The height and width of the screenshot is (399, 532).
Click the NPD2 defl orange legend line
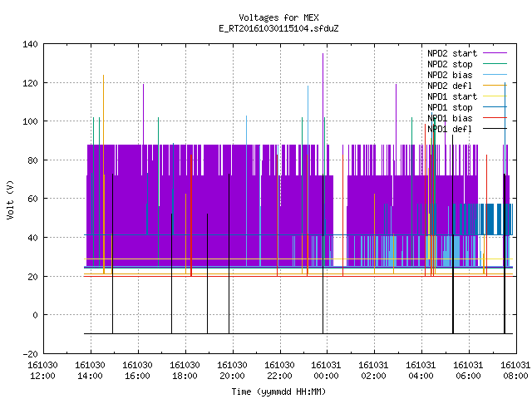point(495,86)
